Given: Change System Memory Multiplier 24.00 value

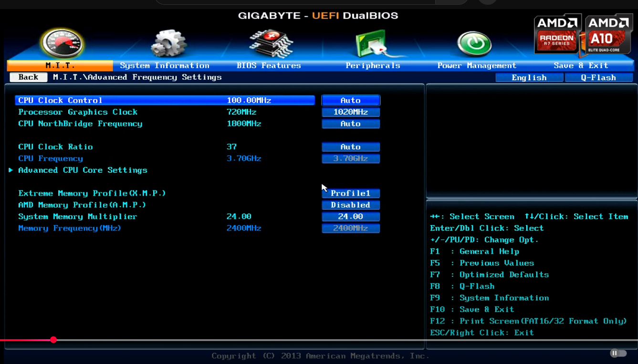Looking at the screenshot, I should point(351,217).
